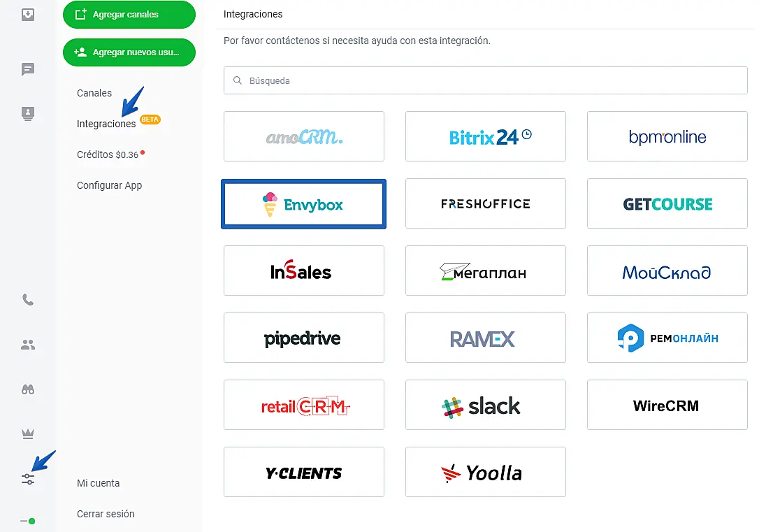Select the FreshOffice integration card
Image resolution: width=759 pixels, height=532 pixels.
[486, 203]
